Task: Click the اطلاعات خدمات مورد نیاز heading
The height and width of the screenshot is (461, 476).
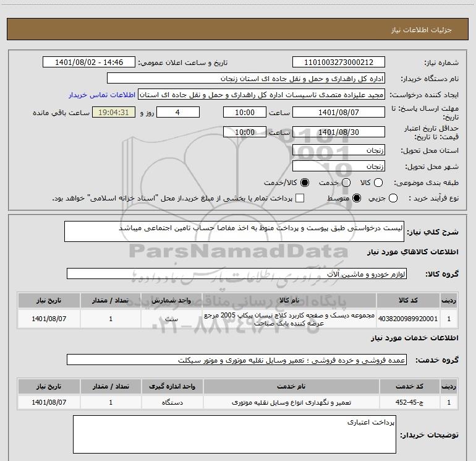Action: [415, 338]
